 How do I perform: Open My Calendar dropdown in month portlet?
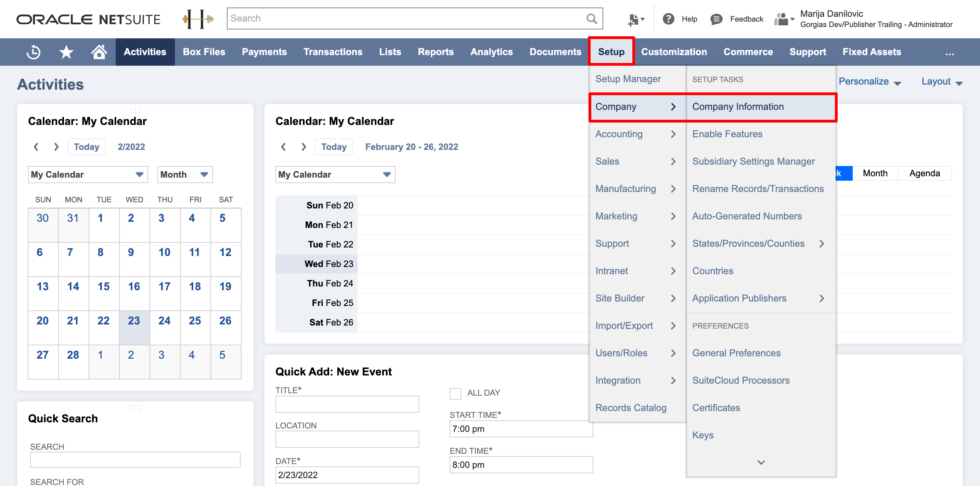pyautogui.click(x=88, y=174)
